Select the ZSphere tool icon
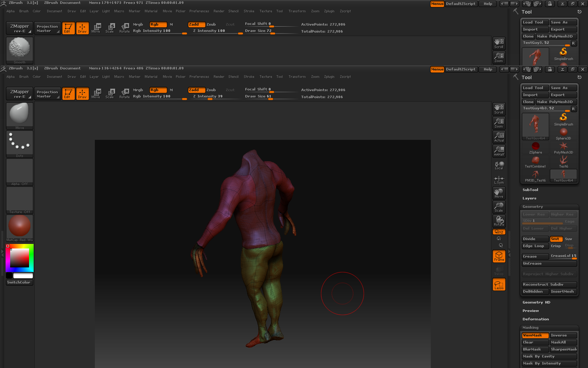This screenshot has height=368, width=588. [535, 147]
